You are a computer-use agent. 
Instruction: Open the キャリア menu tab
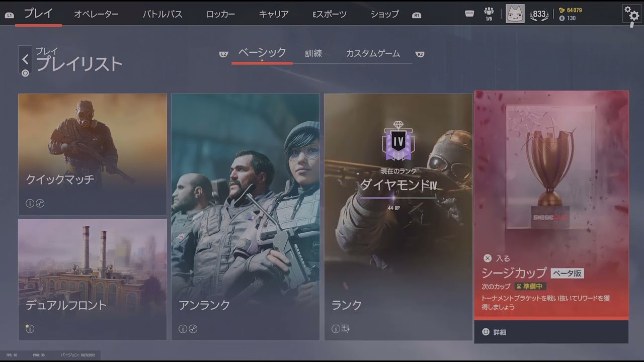(x=274, y=14)
